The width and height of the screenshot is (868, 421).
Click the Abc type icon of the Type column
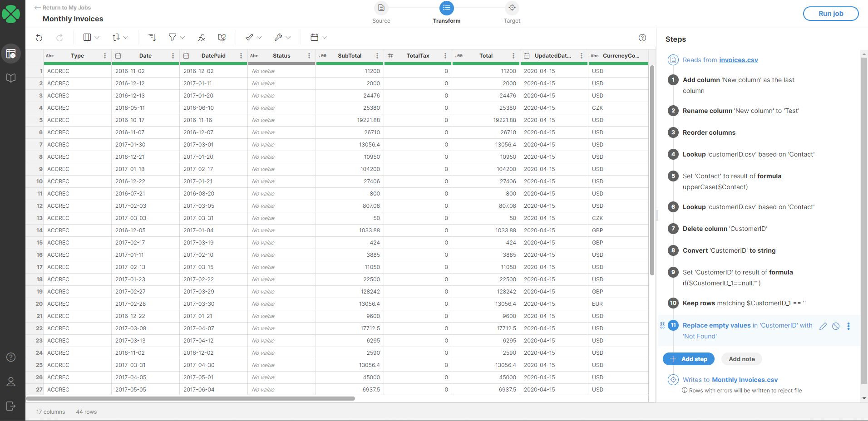[50, 56]
